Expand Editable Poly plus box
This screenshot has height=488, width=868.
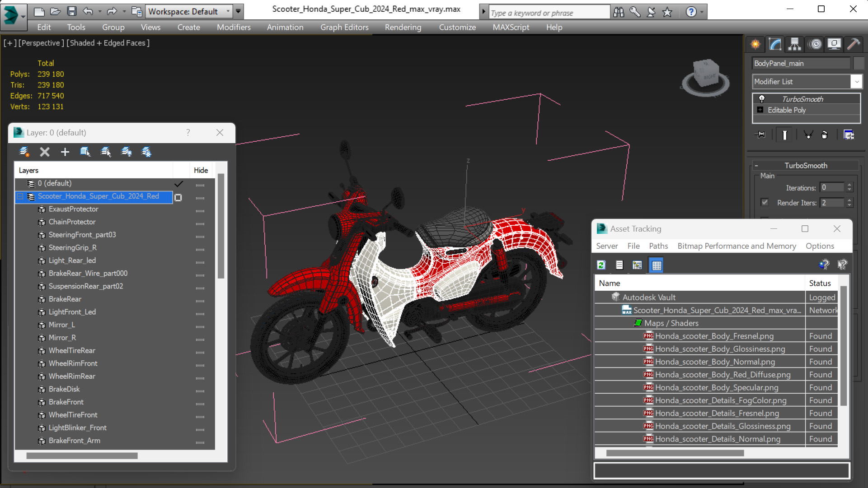[760, 110]
